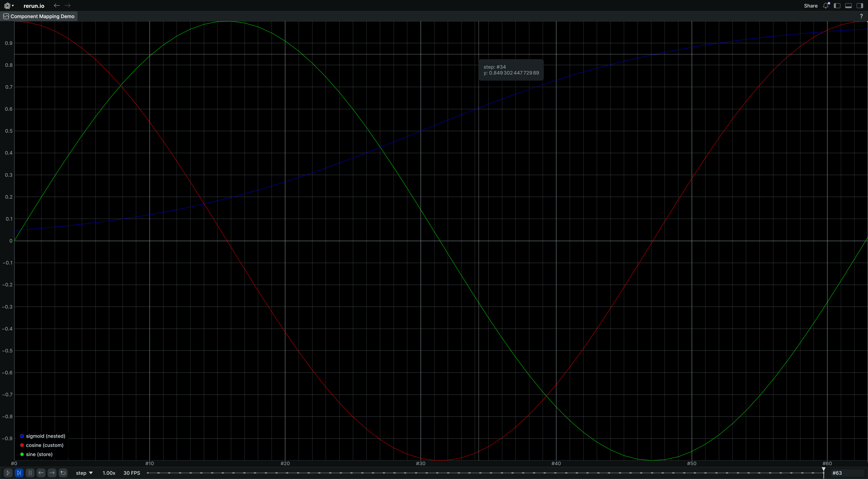This screenshot has height=479, width=868.
Task: Toggle the bottom time panel
Action: click(848, 6)
